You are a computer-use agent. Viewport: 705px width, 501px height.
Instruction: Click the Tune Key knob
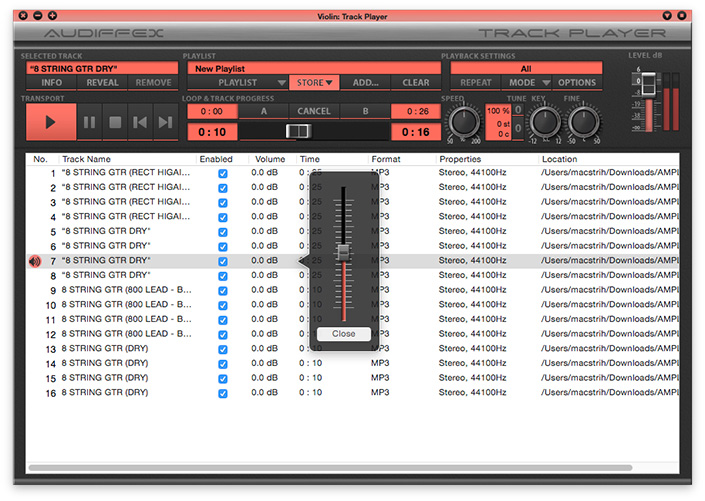pyautogui.click(x=545, y=121)
